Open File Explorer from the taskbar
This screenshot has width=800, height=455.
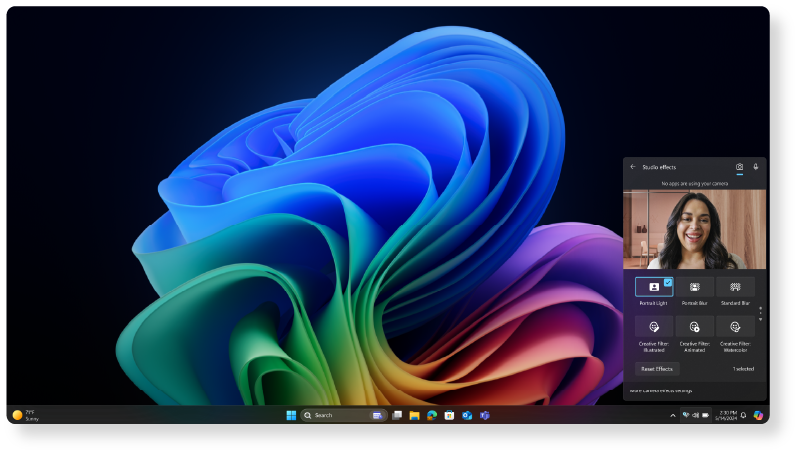pyautogui.click(x=414, y=415)
